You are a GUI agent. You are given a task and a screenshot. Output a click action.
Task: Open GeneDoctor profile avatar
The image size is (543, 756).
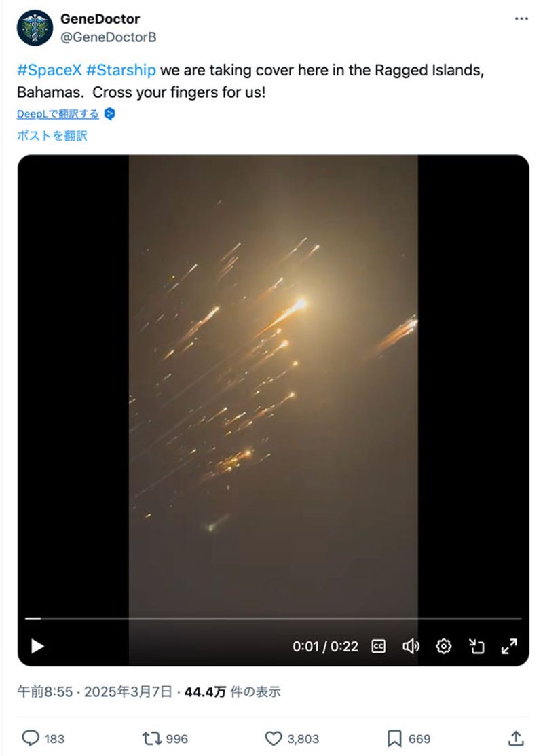(x=35, y=27)
